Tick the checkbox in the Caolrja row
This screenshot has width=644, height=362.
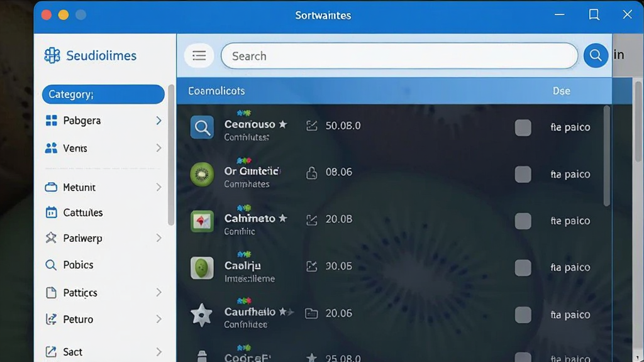523,268
